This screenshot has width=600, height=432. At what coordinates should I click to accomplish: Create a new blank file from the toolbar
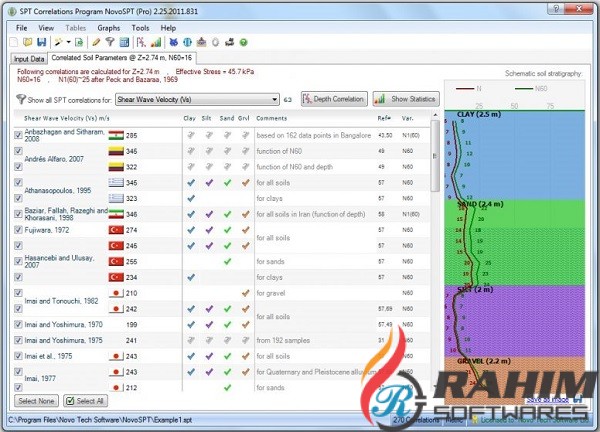[14, 42]
